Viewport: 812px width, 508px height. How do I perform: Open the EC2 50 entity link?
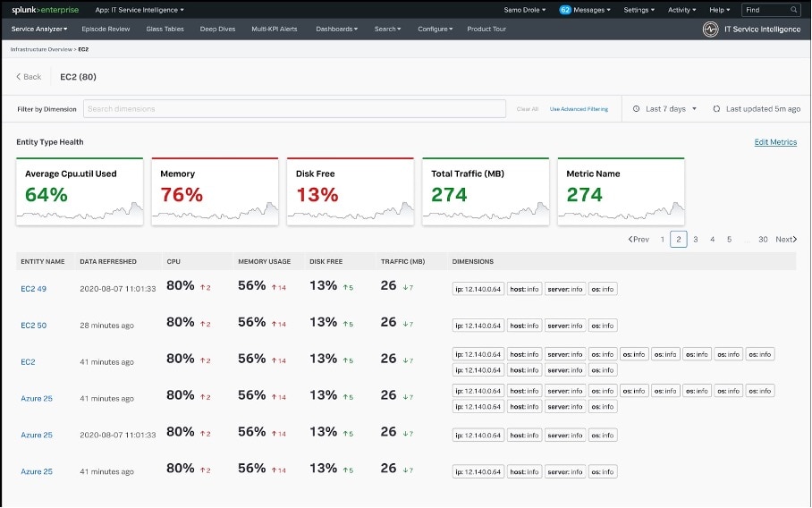coord(33,326)
